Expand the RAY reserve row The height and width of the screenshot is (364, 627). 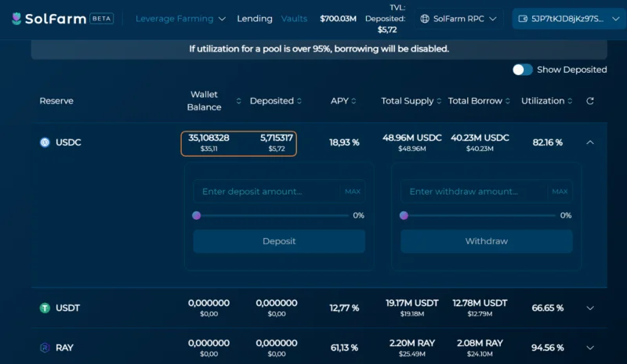(x=590, y=348)
